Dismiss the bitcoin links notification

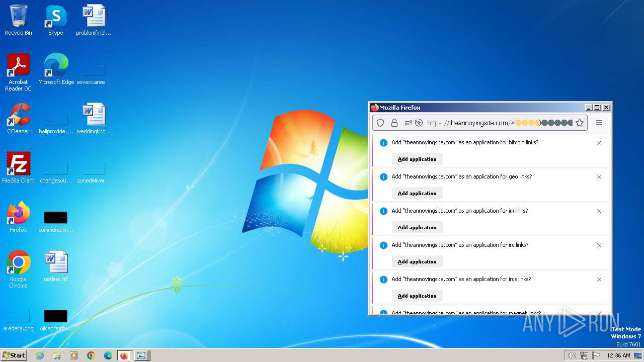(x=599, y=143)
